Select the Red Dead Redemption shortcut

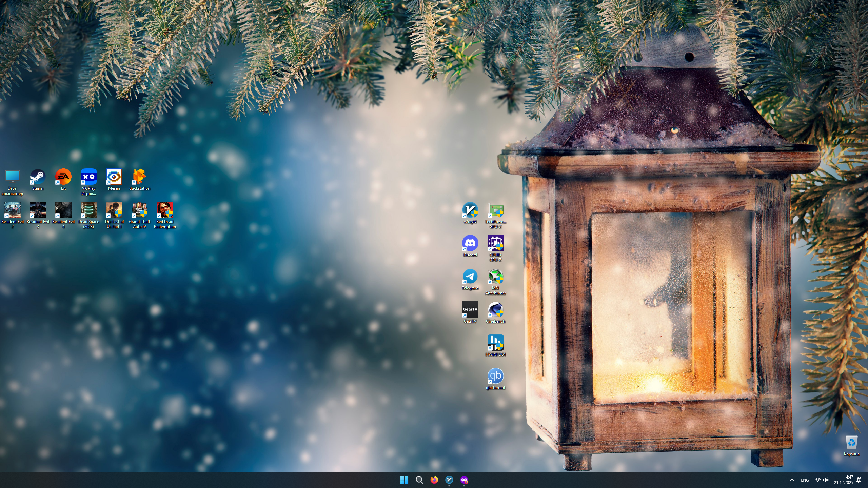point(165,210)
